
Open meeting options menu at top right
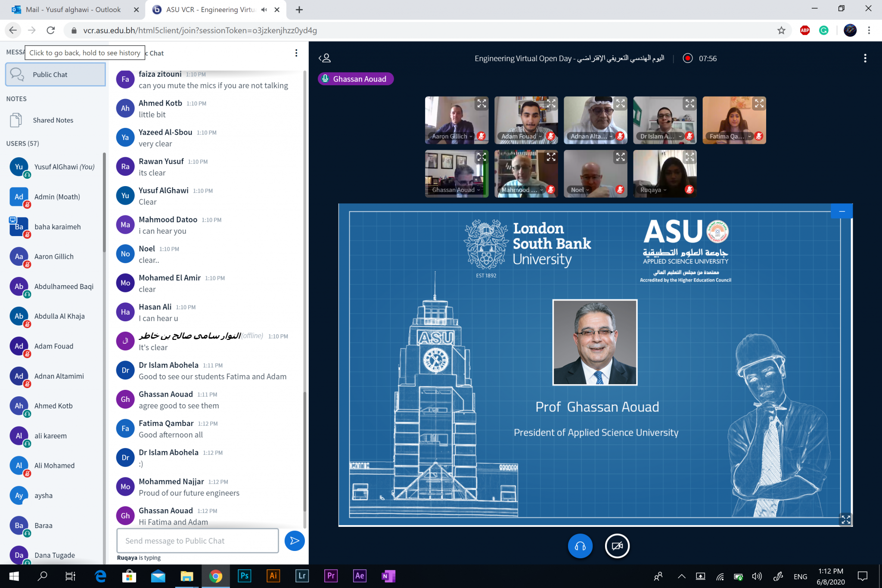(865, 58)
